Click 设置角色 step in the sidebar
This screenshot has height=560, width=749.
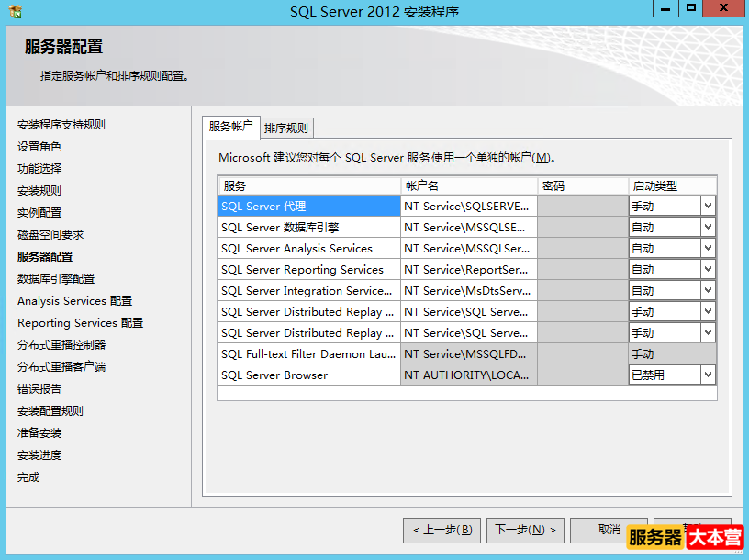click(x=39, y=147)
